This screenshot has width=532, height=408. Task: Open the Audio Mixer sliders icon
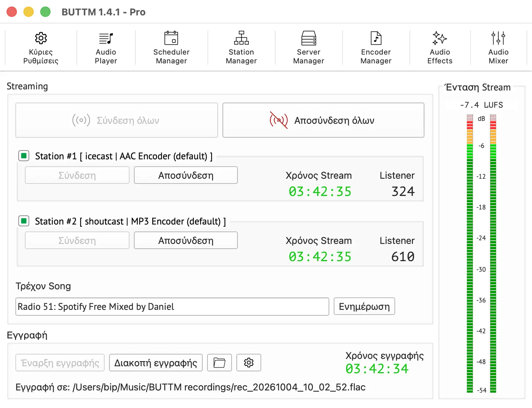click(498, 38)
